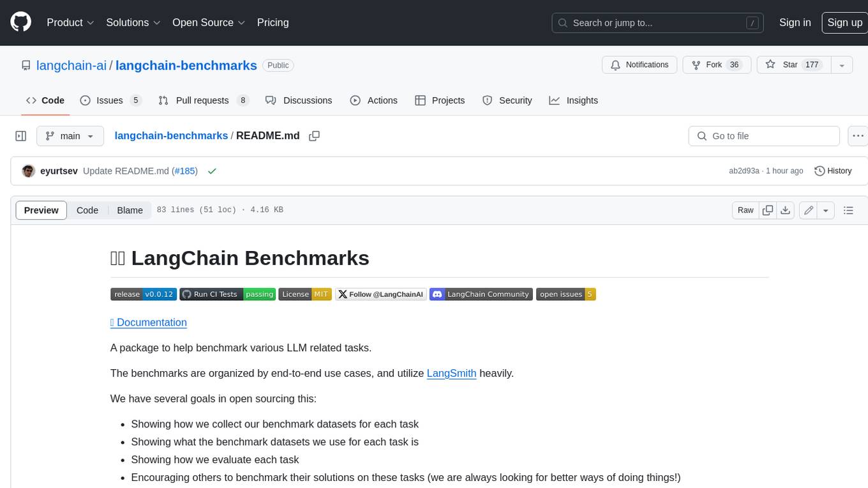Viewport: 868px width, 488px height.
Task: Focus the Go to file field
Action: 764,136
